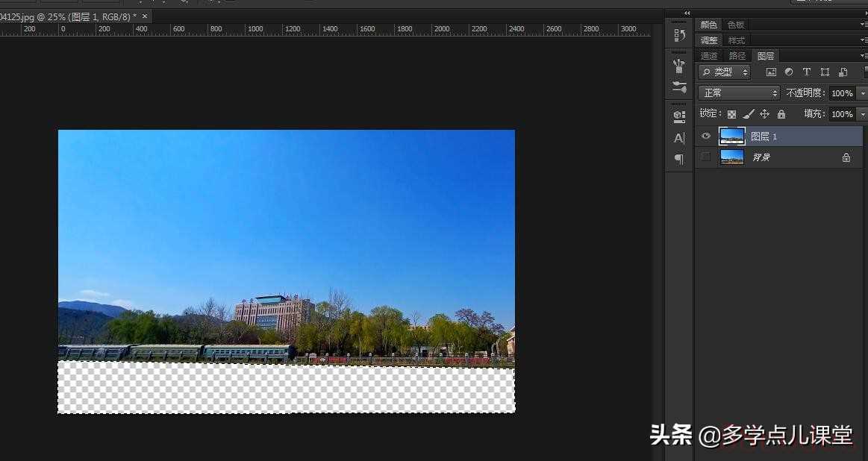
Task: Close the document tab
Action: coord(145,16)
